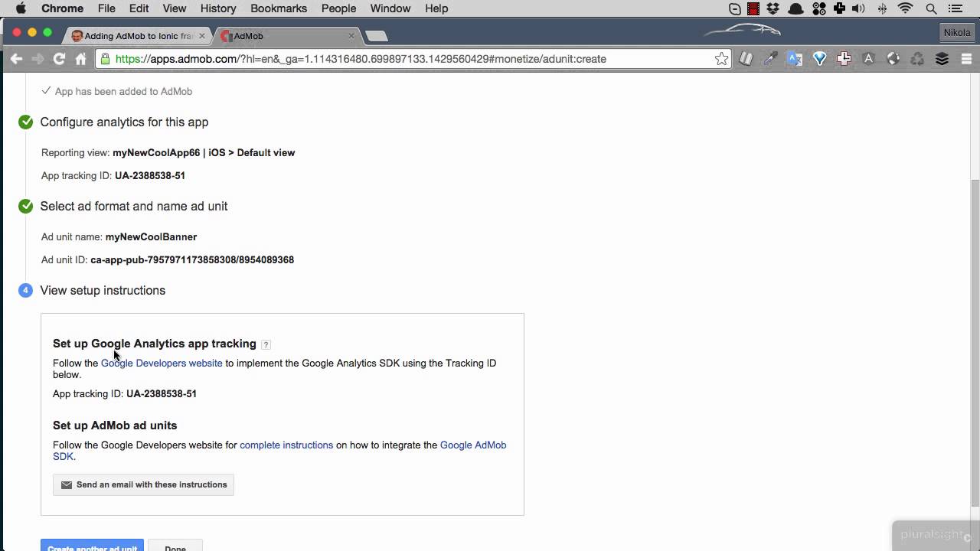Reload the current page

[x=59, y=59]
